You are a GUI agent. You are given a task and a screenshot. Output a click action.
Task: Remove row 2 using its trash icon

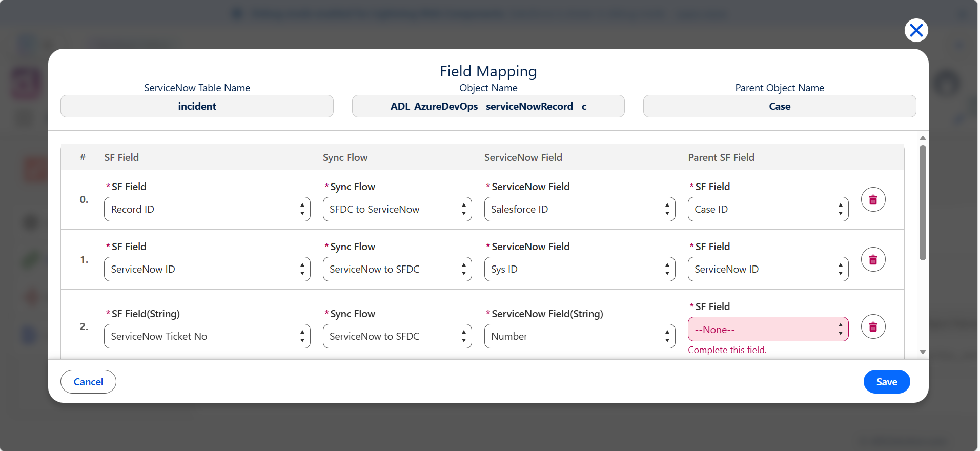coord(873,327)
